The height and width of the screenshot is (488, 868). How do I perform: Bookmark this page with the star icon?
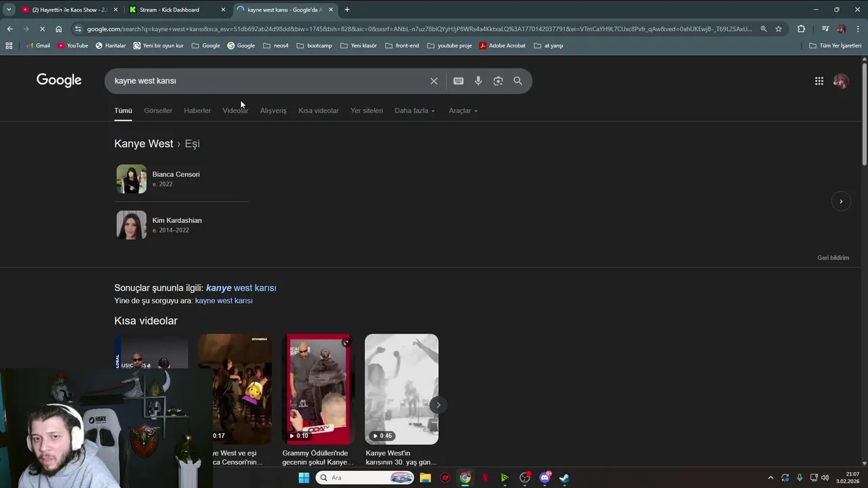pyautogui.click(x=778, y=28)
